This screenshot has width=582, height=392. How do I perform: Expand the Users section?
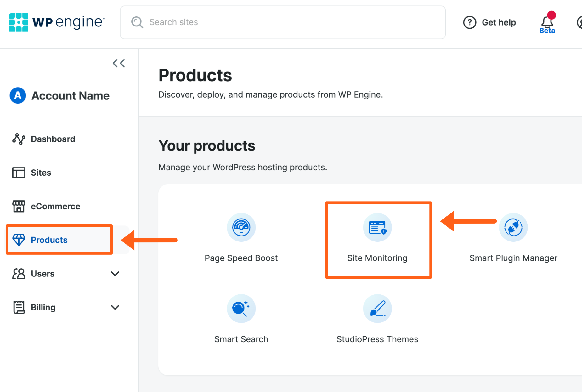pyautogui.click(x=115, y=274)
